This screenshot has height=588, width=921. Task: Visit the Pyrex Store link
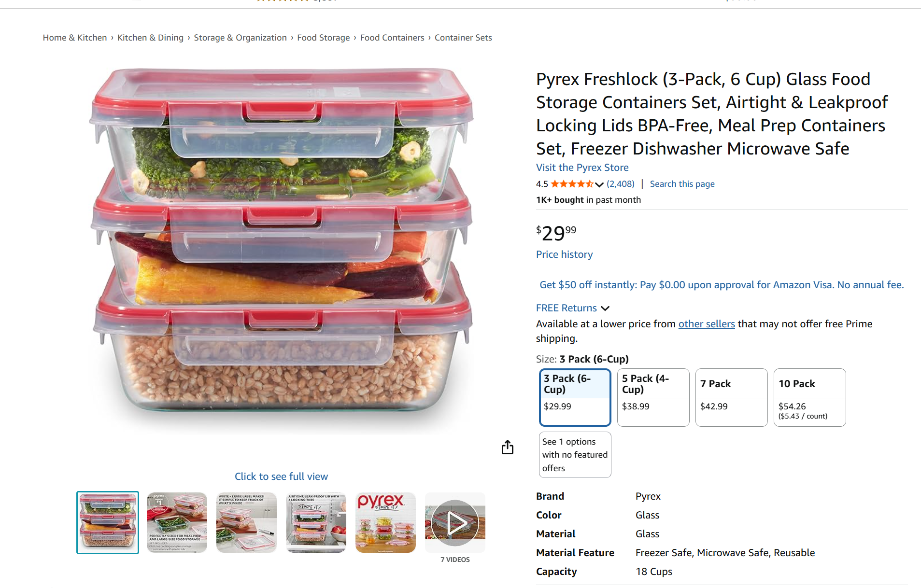(x=582, y=168)
